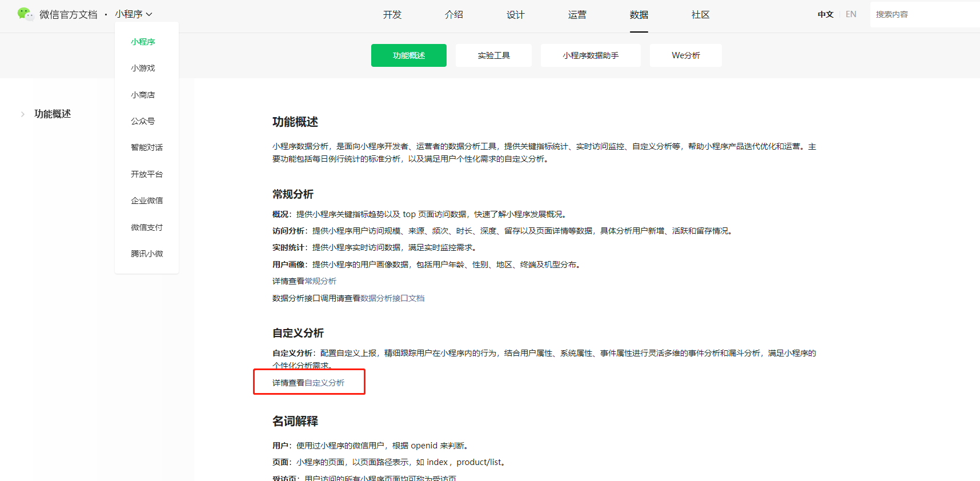Switch language to EN
This screenshot has width=980, height=481.
click(x=851, y=14)
